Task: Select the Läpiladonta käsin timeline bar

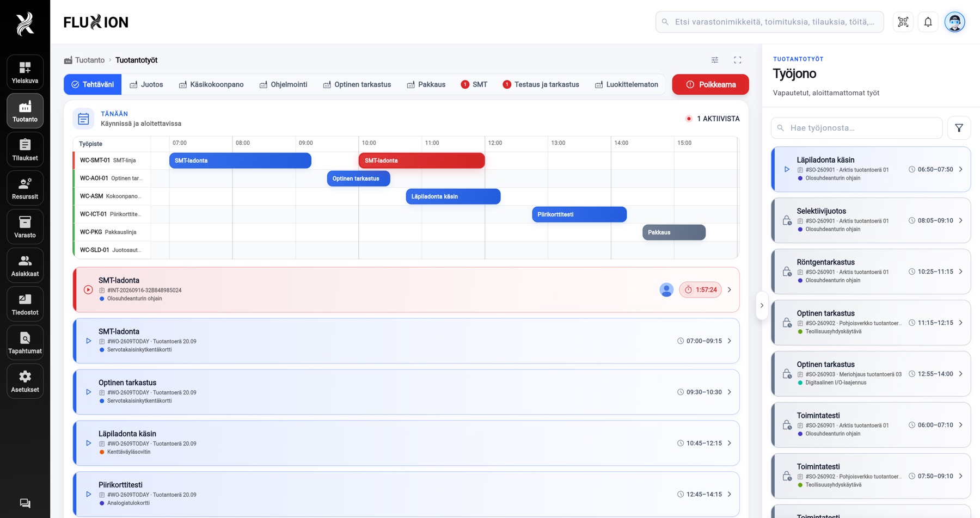Action: point(453,196)
